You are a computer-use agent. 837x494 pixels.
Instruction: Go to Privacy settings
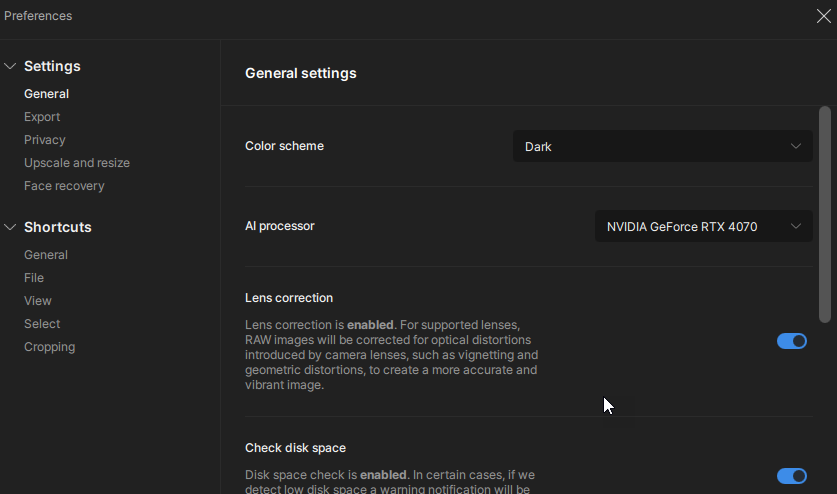45,140
